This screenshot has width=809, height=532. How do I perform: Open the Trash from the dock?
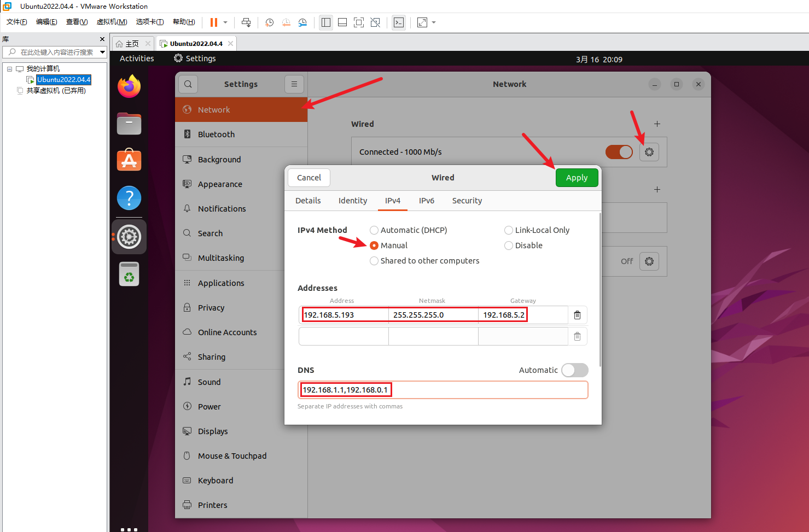129,274
